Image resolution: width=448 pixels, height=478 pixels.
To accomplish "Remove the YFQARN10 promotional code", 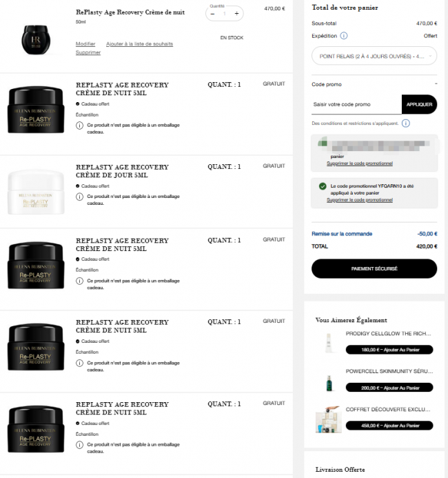I will 360,200.
